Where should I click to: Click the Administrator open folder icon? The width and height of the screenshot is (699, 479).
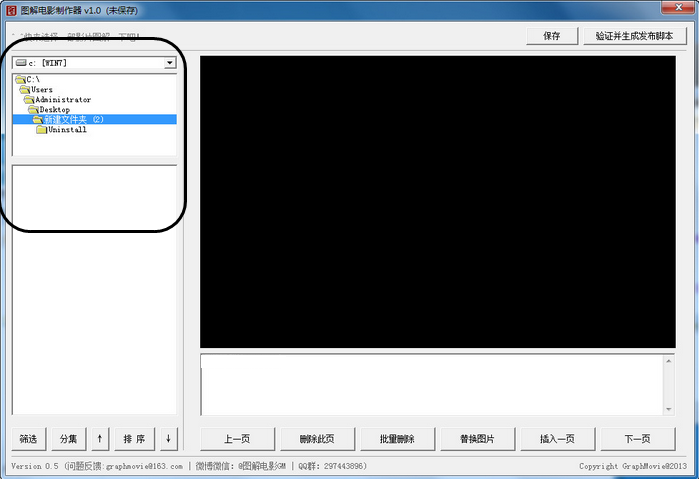[x=29, y=99]
